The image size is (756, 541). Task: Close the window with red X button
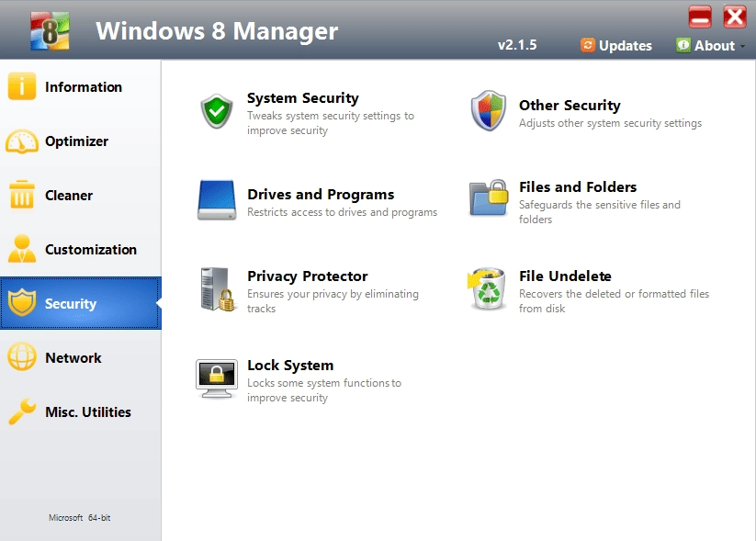point(735,17)
